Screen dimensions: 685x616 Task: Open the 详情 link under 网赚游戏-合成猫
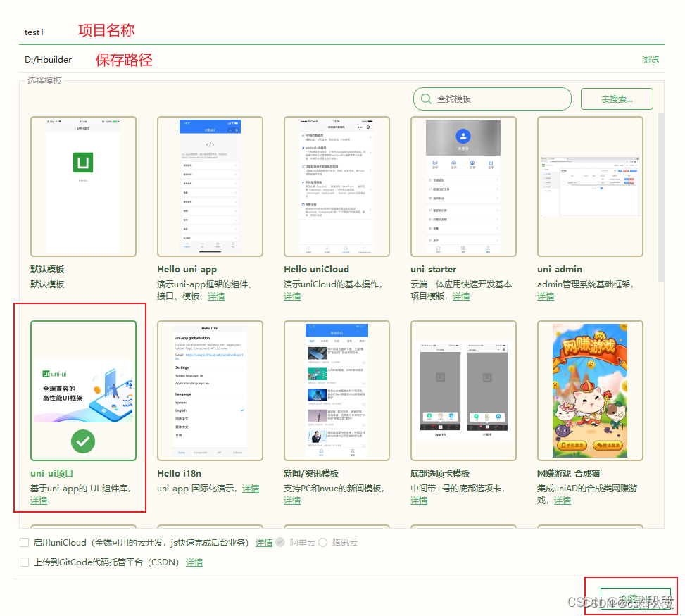pyautogui.click(x=563, y=501)
